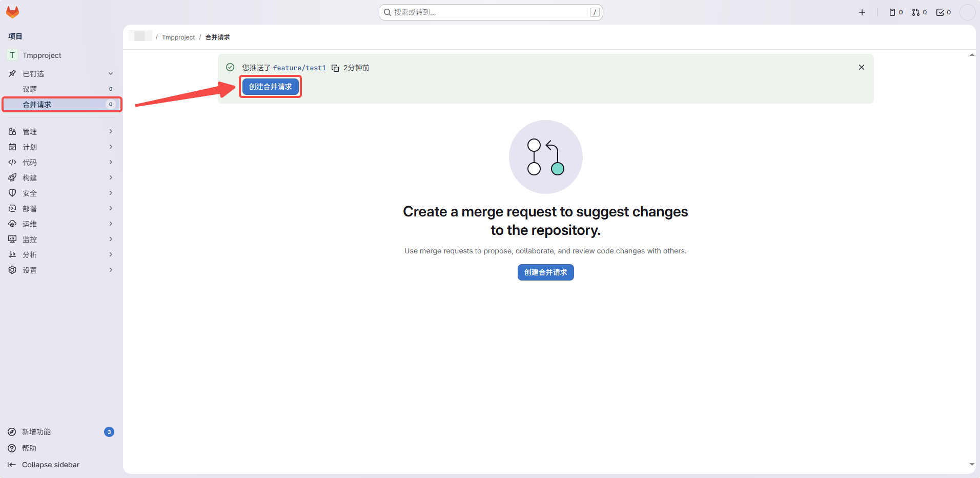Open Tmpproject breadcrumb link
The image size is (980, 478).
coord(178,37)
